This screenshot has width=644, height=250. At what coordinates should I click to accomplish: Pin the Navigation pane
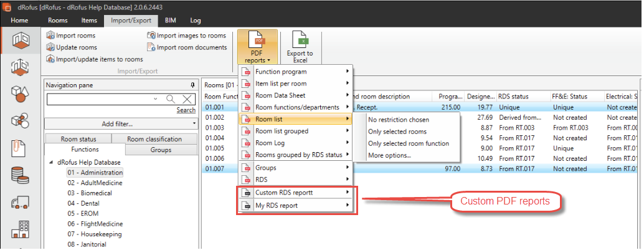tap(192, 84)
